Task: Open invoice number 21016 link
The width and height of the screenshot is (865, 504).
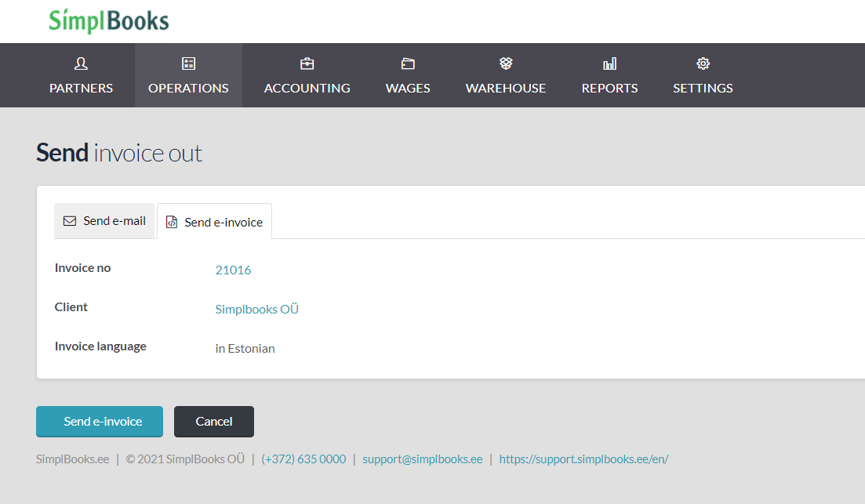Action: pyautogui.click(x=233, y=270)
